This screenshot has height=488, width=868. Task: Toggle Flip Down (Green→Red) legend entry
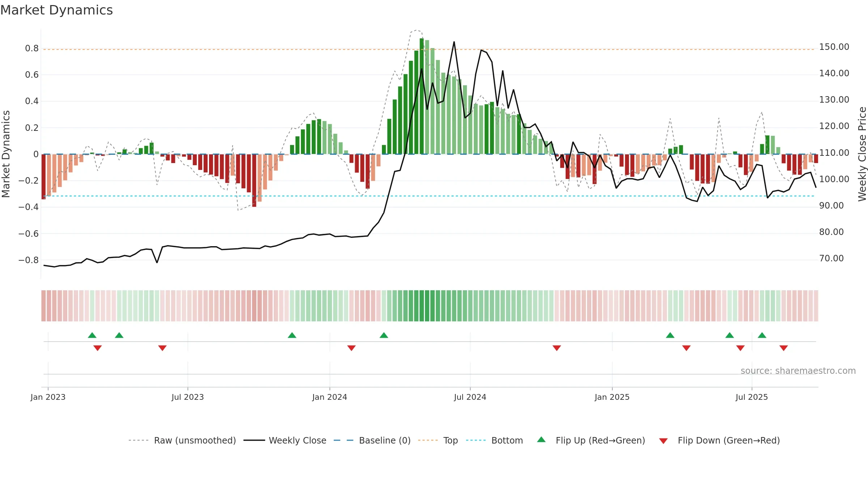[719, 440]
